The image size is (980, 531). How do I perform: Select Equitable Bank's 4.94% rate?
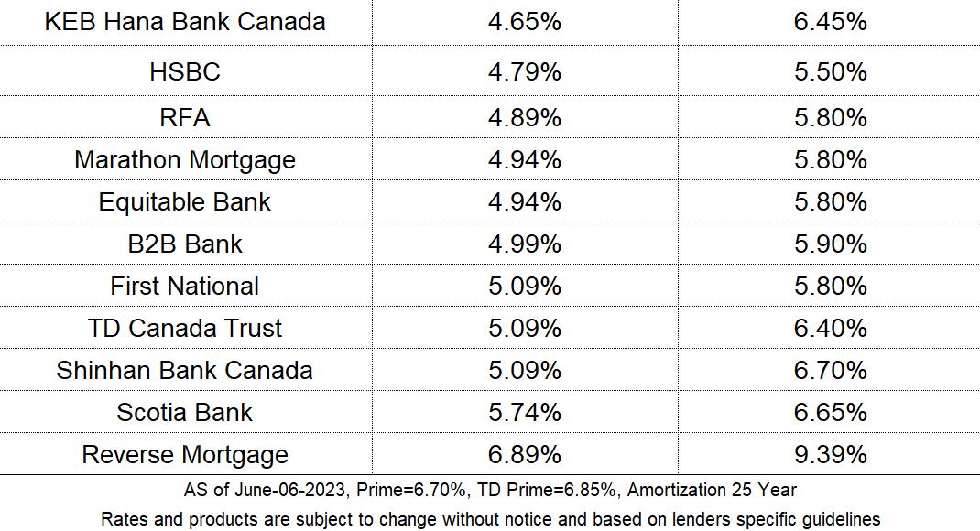pos(525,201)
